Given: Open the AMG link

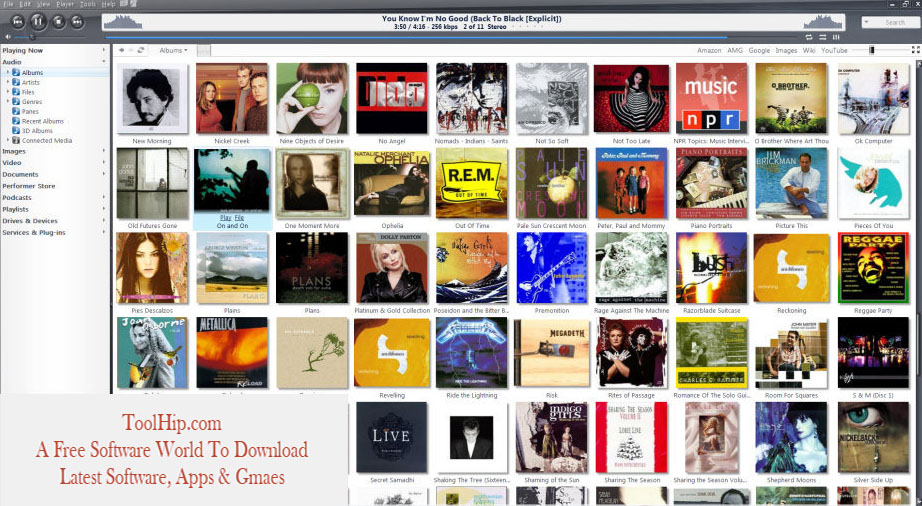Looking at the screenshot, I should [735, 51].
